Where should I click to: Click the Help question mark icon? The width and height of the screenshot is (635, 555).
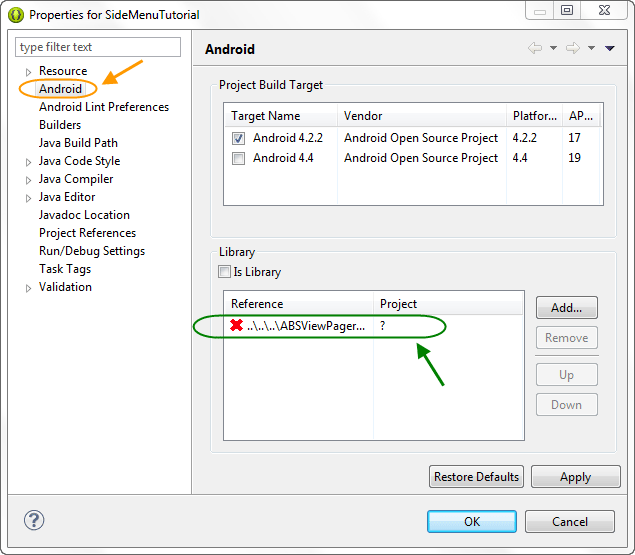(x=34, y=520)
